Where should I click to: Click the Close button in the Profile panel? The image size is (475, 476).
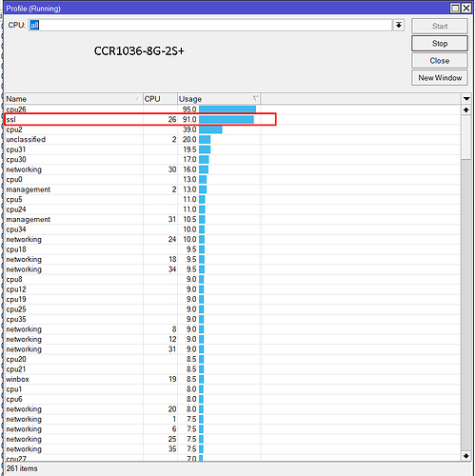(x=440, y=61)
